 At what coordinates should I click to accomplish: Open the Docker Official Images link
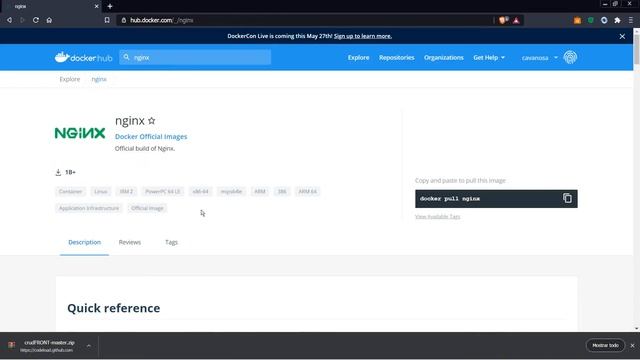[151, 137]
